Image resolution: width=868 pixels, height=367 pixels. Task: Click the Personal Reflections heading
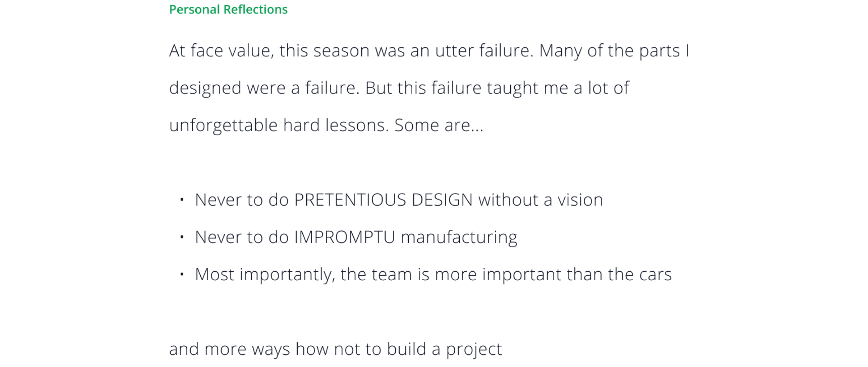pos(228,9)
